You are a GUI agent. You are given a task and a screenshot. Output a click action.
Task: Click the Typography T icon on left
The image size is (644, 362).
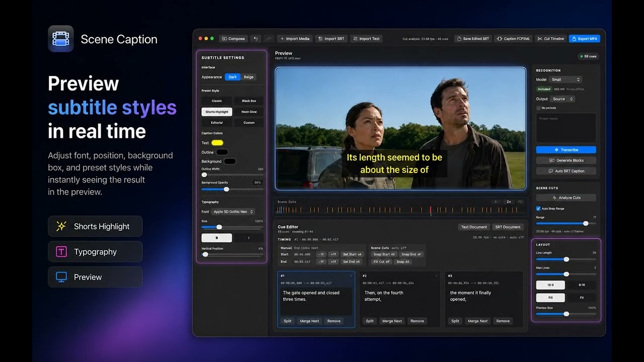coord(61,251)
